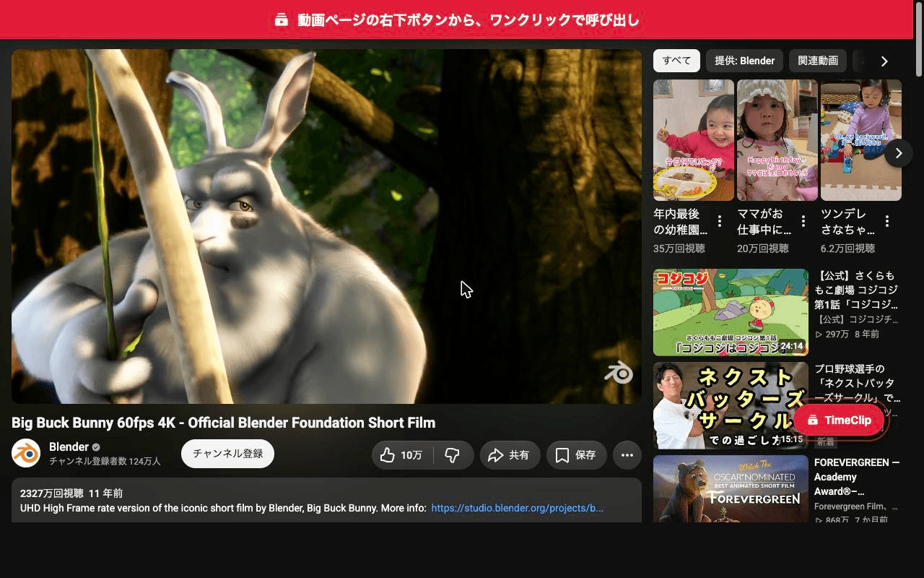Image resolution: width=924 pixels, height=578 pixels.
Task: Click the 【公式】コジコジチ channel name
Action: [x=858, y=319]
